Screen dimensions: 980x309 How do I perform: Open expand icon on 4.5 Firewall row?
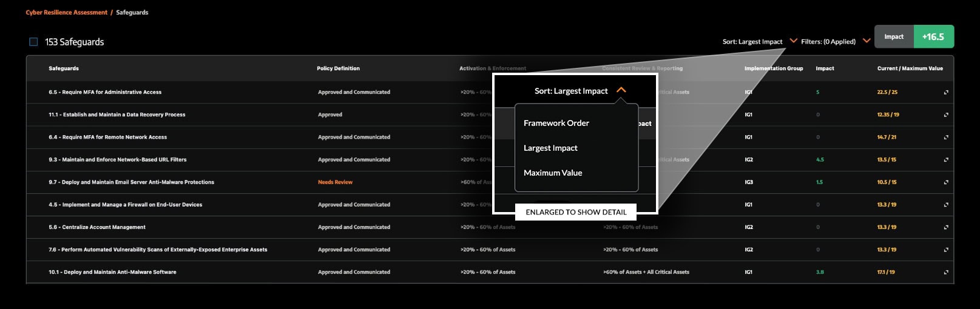pos(946,205)
